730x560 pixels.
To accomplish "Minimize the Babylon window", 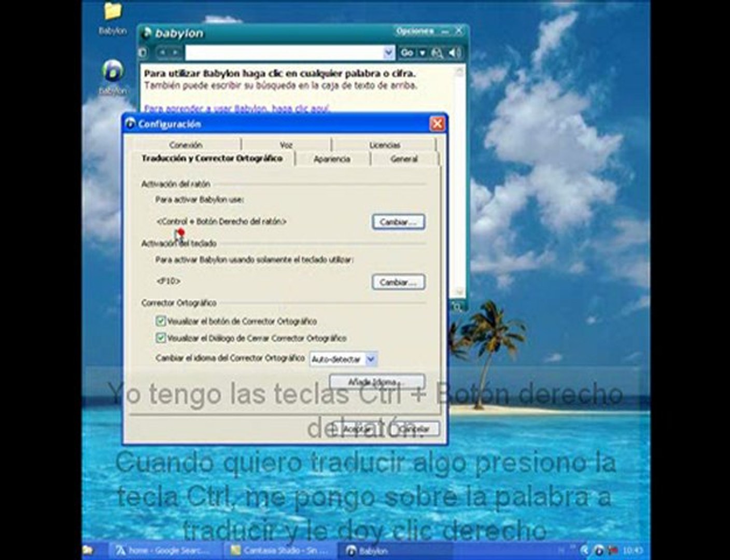I will pos(445,32).
